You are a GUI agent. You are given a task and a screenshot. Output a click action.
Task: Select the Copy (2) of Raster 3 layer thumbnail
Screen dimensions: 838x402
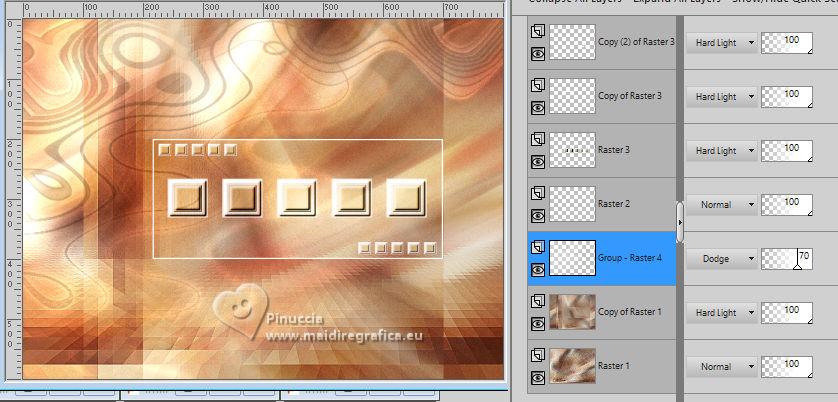coord(572,42)
